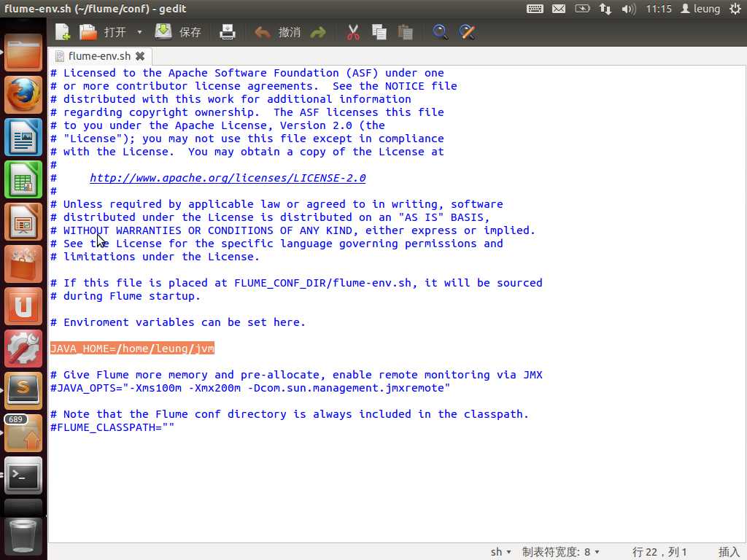
Task: Open the system power gear menu
Action: [735, 9]
